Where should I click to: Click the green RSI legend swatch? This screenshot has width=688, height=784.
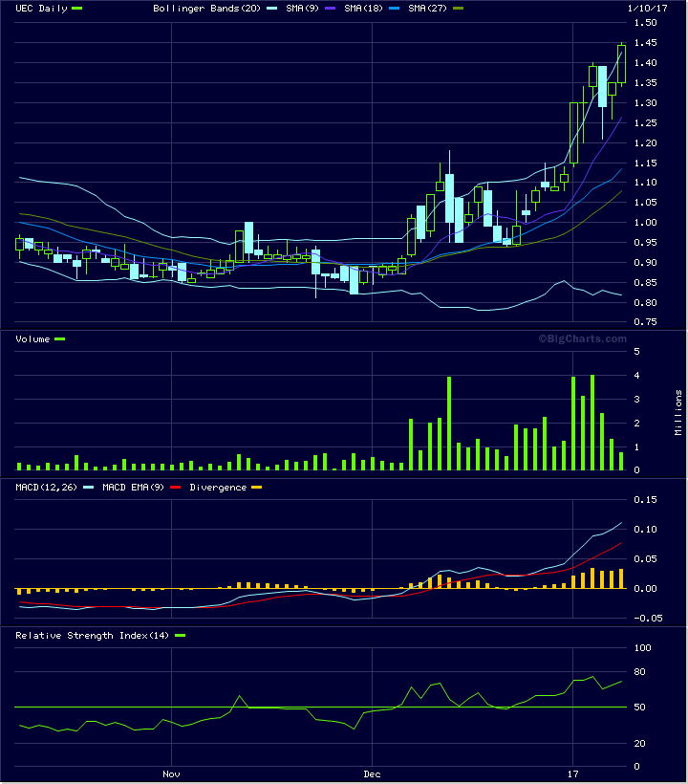[x=180, y=636]
